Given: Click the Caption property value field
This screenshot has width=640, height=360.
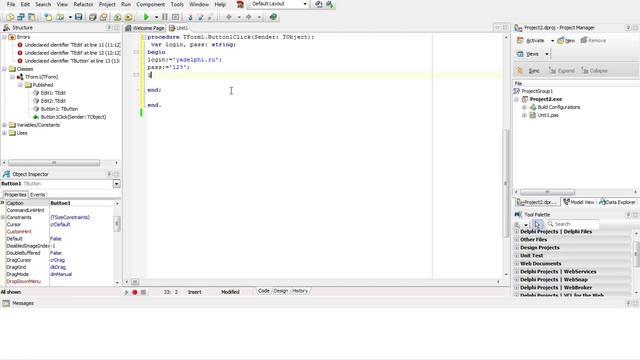Looking at the screenshot, I should click(82, 203).
